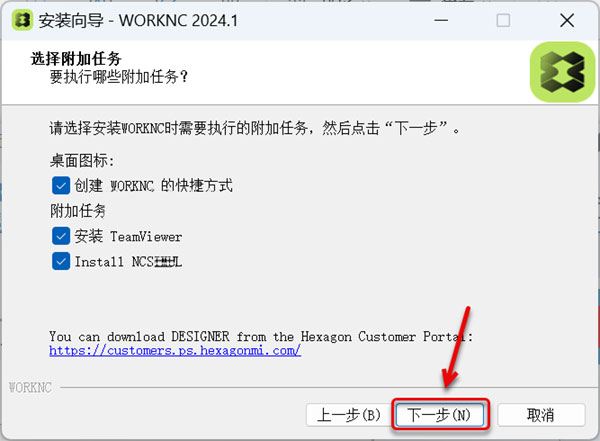
Task: Go back with the 上一步(B) button
Action: pyautogui.click(x=349, y=415)
